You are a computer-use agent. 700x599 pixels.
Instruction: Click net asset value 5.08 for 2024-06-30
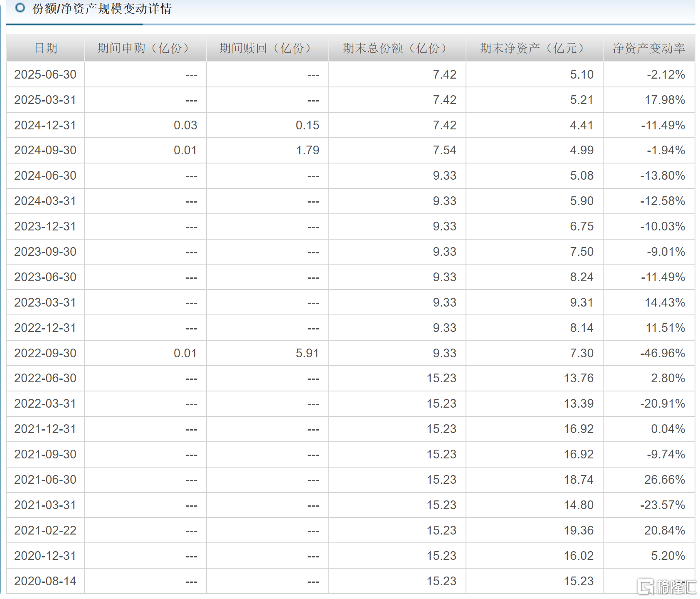tap(582, 176)
